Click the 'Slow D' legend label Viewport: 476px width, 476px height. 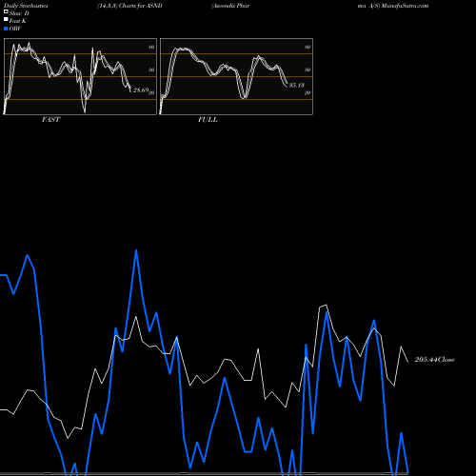click(x=19, y=13)
